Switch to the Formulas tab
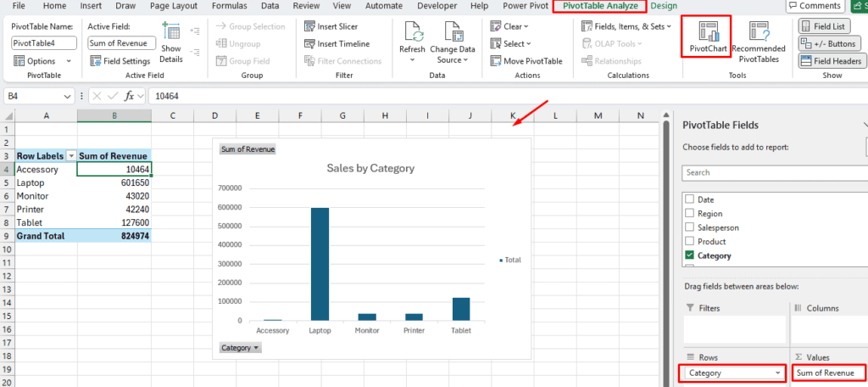The height and width of the screenshot is (387, 868). (229, 6)
